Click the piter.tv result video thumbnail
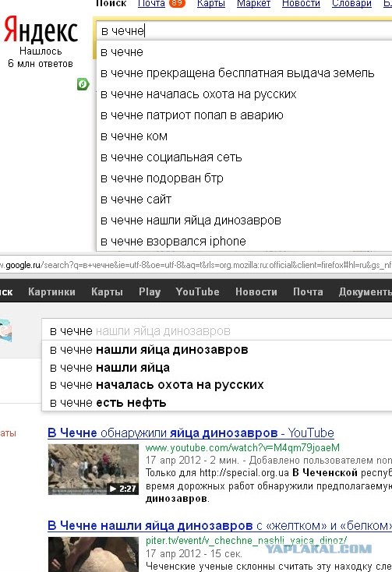The height and width of the screenshot is (572, 392). point(94,554)
